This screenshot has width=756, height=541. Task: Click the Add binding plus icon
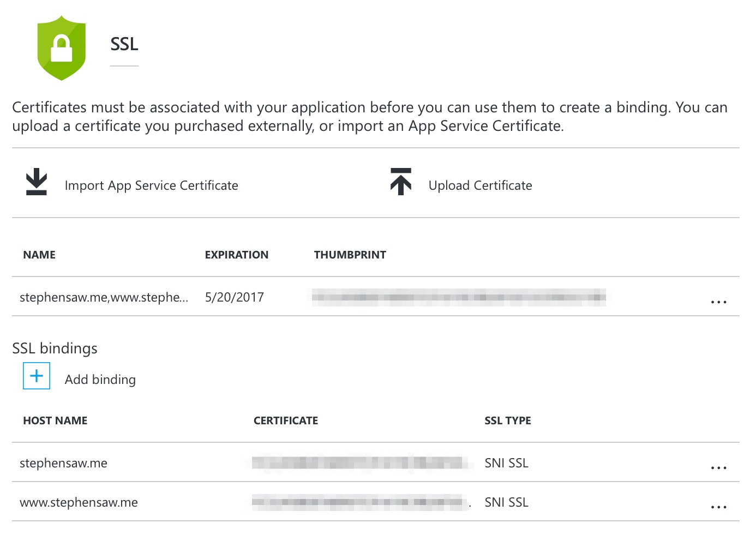[x=36, y=376]
